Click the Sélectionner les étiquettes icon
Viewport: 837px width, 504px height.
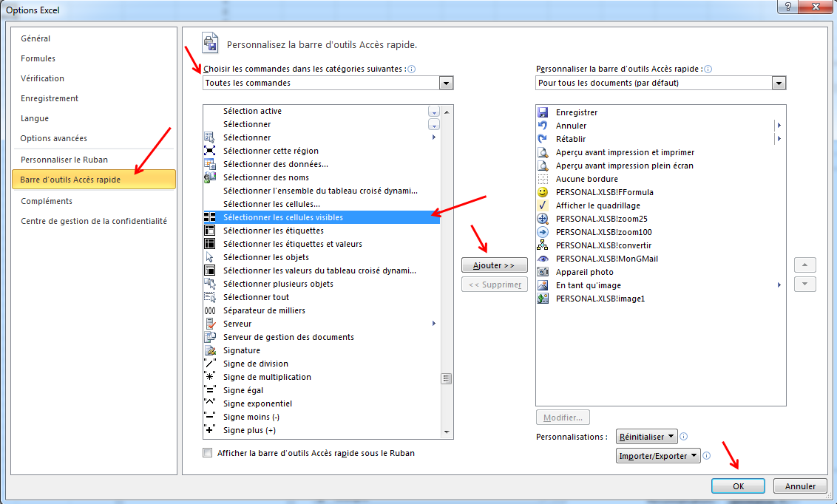[x=210, y=231]
